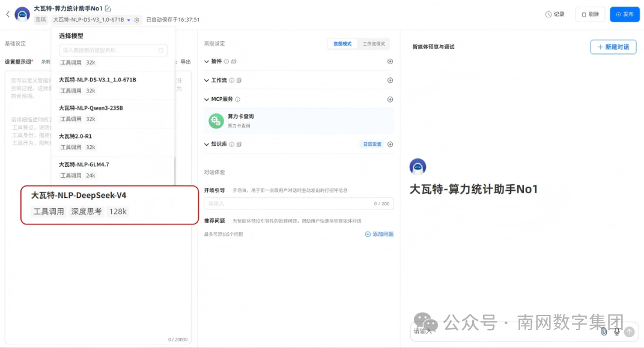Screen dimensions: 644x348
Task: Click the microphone icon in chat input
Action: pyautogui.click(x=617, y=332)
